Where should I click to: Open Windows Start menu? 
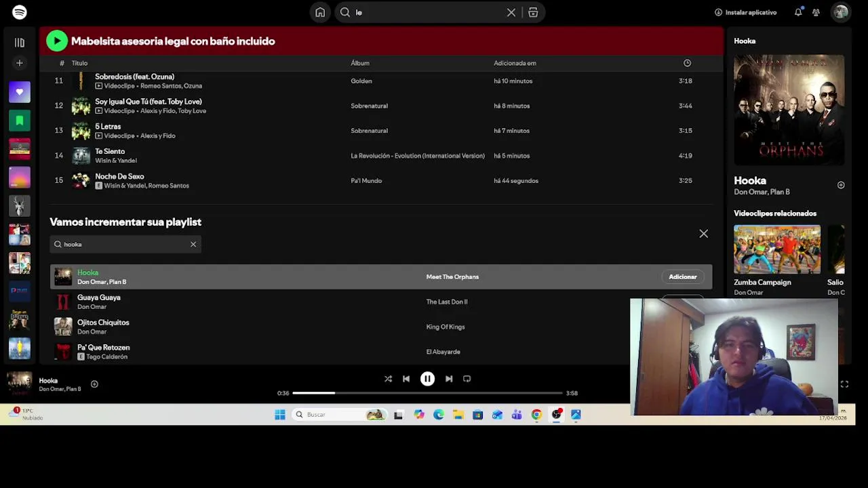click(280, 415)
